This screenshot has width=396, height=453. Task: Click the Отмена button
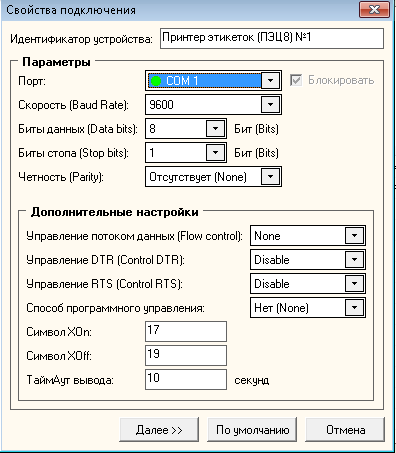click(x=345, y=430)
